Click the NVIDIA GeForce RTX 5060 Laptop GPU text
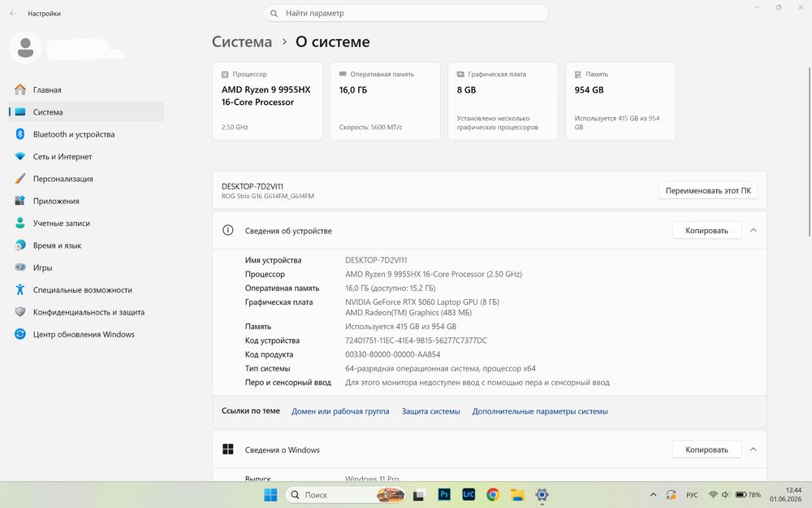The height and width of the screenshot is (508, 812). point(422,302)
